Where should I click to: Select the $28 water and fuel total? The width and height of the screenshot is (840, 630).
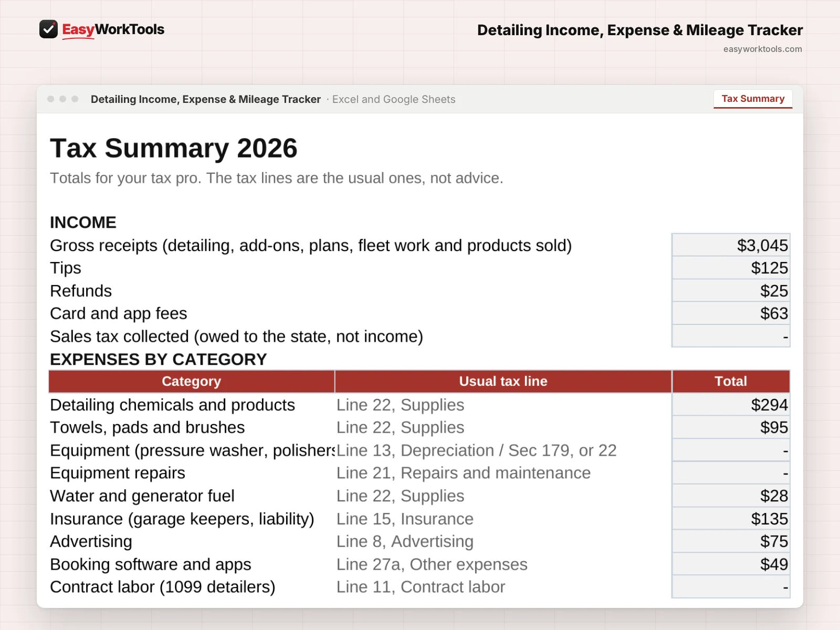pos(731,496)
